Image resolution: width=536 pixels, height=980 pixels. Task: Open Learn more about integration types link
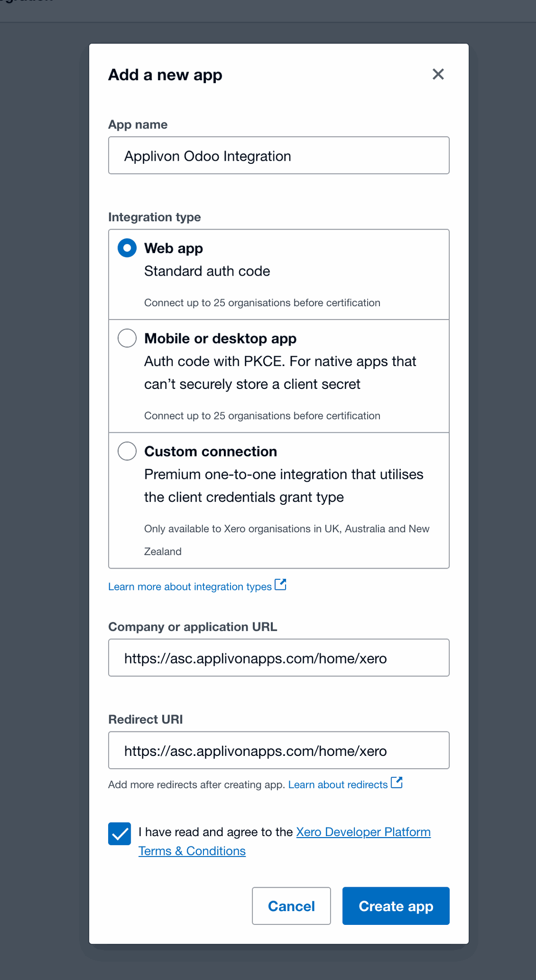coord(190,586)
